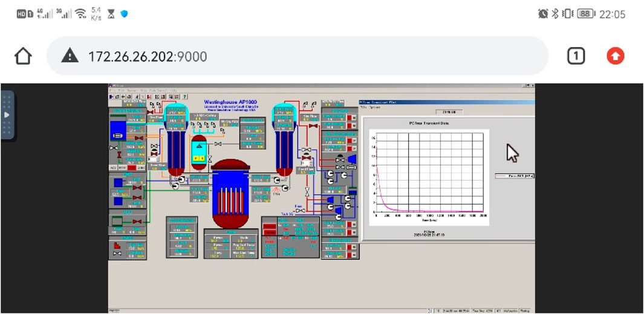
Task: Click lower red CMT outlet valve
Action: pos(137,197)
